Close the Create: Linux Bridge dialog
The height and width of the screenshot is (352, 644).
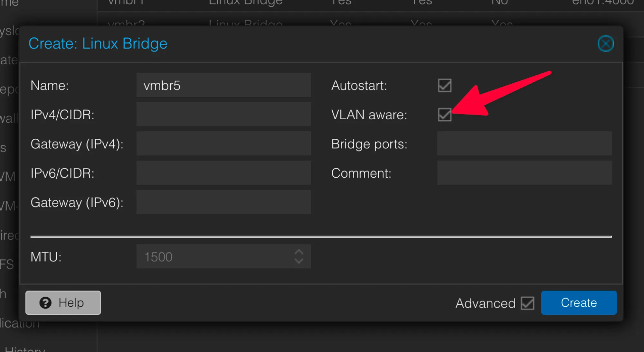(606, 44)
